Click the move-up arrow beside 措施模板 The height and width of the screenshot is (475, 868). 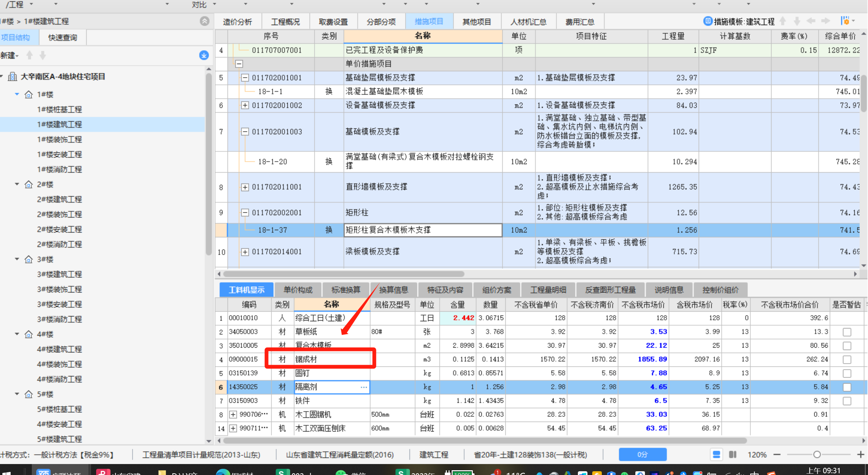coord(783,21)
